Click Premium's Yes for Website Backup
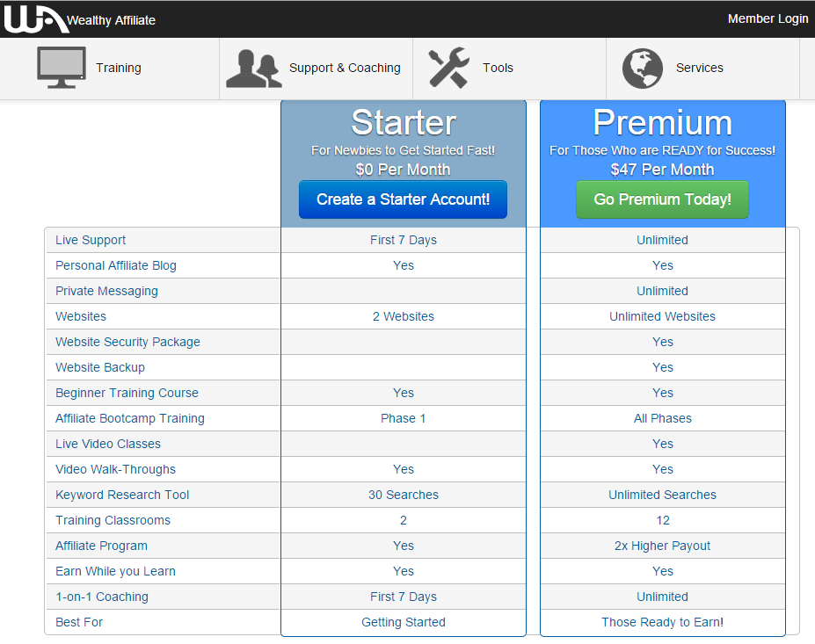This screenshot has height=644, width=815. pyautogui.click(x=663, y=367)
